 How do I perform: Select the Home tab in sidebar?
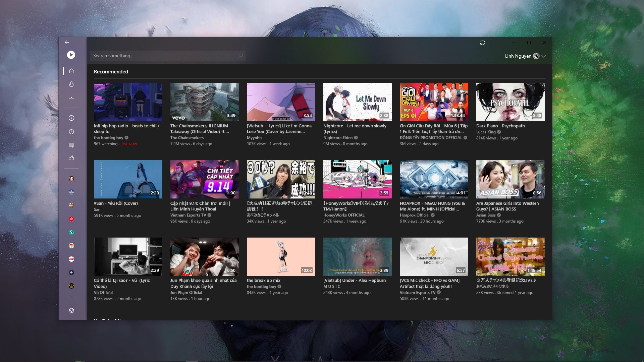(x=71, y=71)
